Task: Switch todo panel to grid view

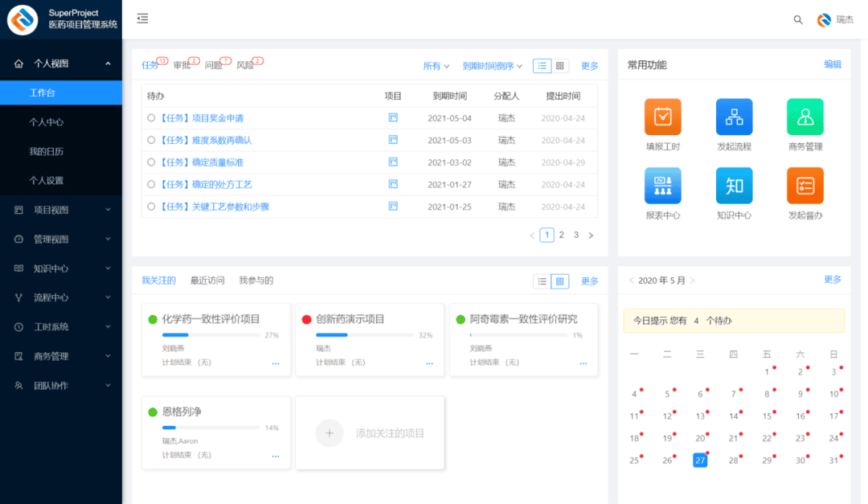Action: pos(559,66)
